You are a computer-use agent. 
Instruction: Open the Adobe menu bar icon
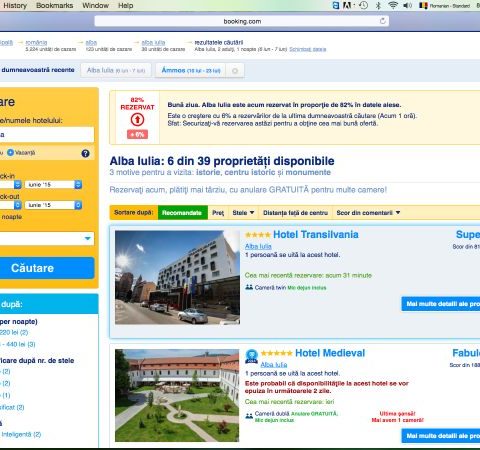[347, 5]
